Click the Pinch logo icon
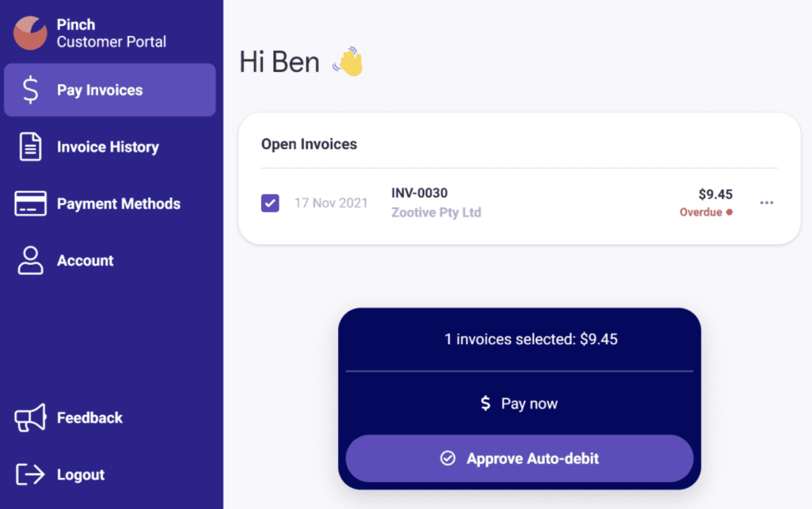The image size is (812, 509). pyautogui.click(x=30, y=33)
